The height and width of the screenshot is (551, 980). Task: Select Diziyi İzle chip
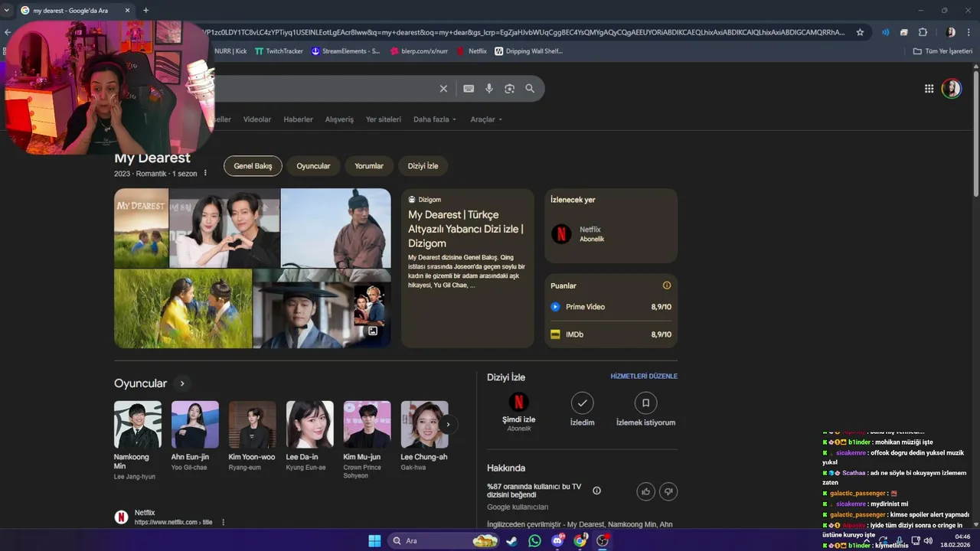[x=423, y=166]
